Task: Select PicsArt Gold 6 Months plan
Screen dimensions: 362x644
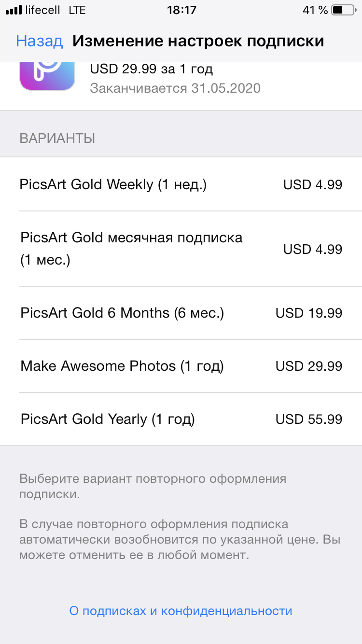Action: pos(181,313)
